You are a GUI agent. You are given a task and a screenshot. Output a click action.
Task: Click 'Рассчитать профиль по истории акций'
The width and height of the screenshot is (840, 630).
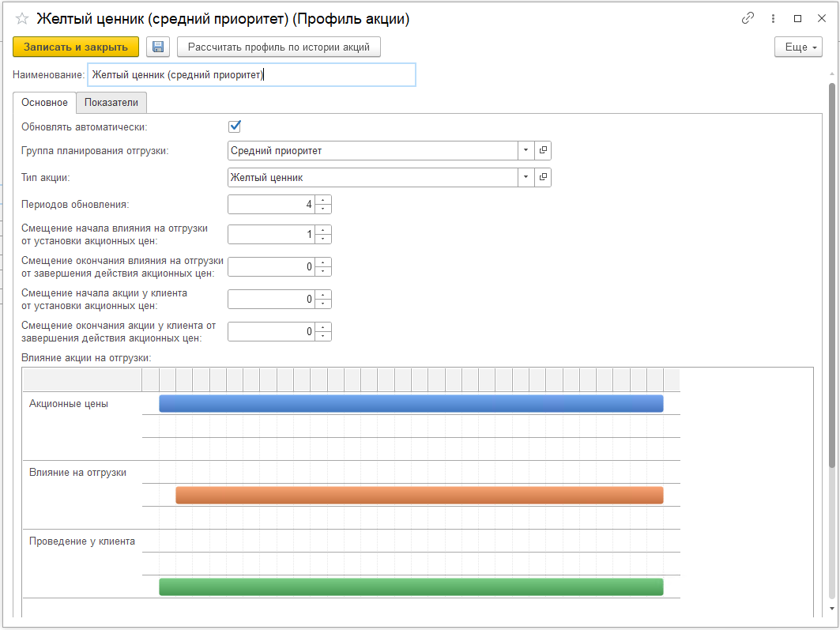(x=279, y=47)
